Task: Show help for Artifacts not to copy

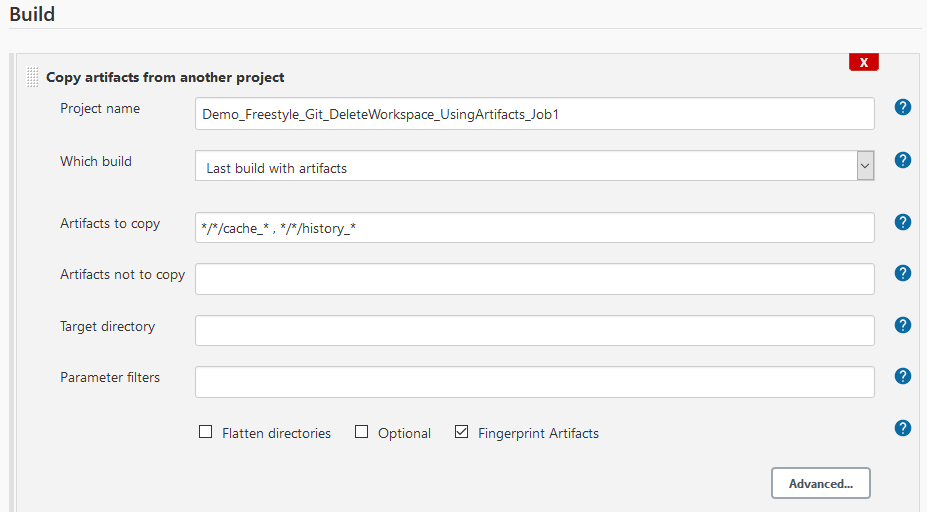Action: (903, 273)
